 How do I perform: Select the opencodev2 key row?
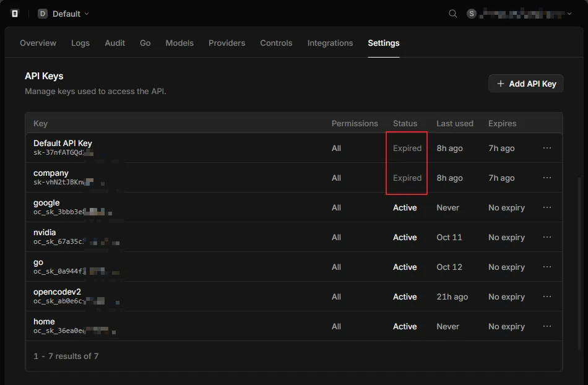point(293,296)
